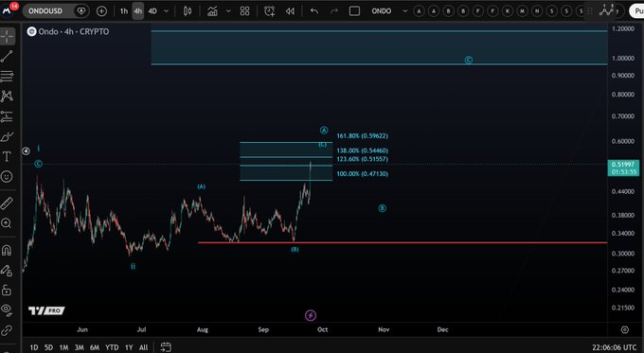Set the chart range to 3M
Image resolution: width=644 pixels, height=353 pixels.
pyautogui.click(x=80, y=347)
